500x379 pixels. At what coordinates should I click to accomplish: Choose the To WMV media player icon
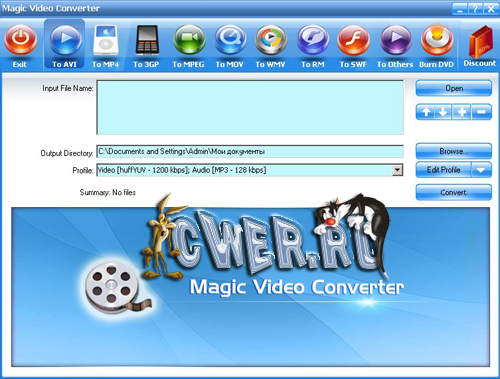271,40
